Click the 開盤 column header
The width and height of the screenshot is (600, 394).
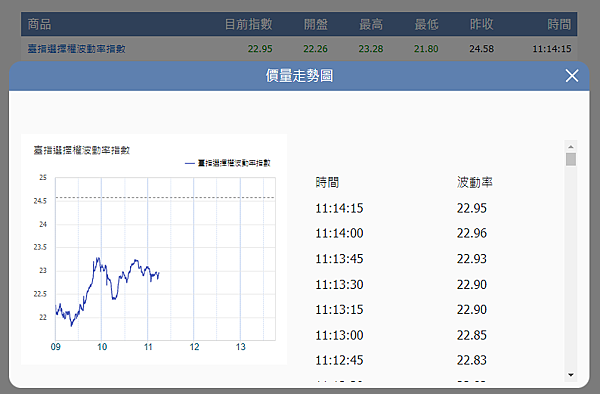tap(316, 24)
